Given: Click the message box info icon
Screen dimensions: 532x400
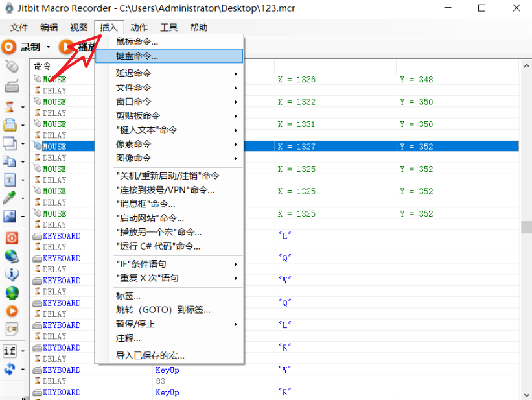Looking at the screenshot, I should [12, 274].
